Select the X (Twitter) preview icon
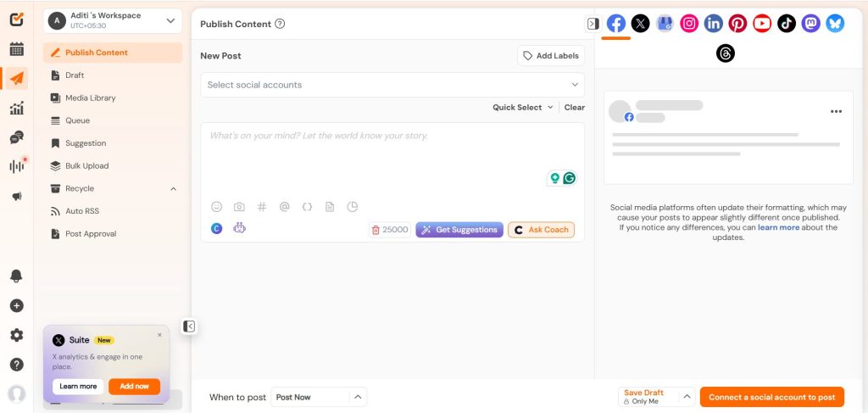This screenshot has width=868, height=413. point(641,23)
